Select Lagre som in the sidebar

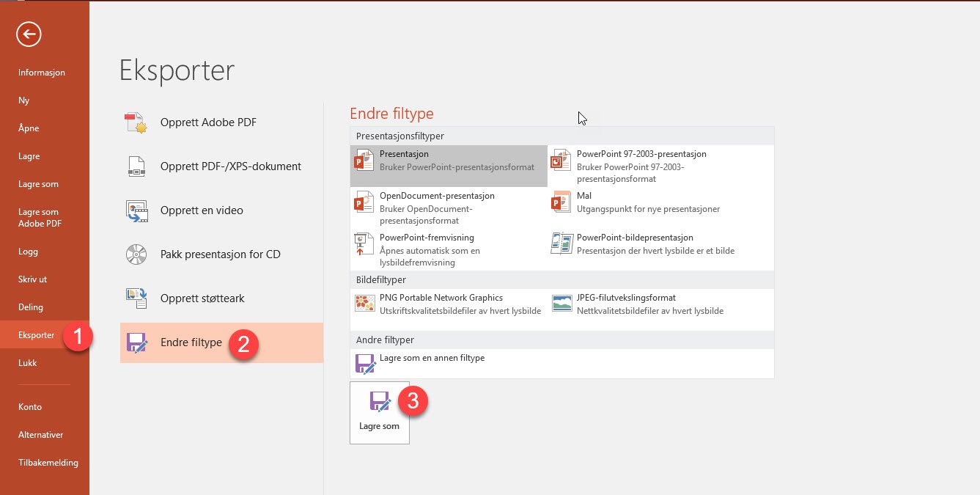[38, 184]
